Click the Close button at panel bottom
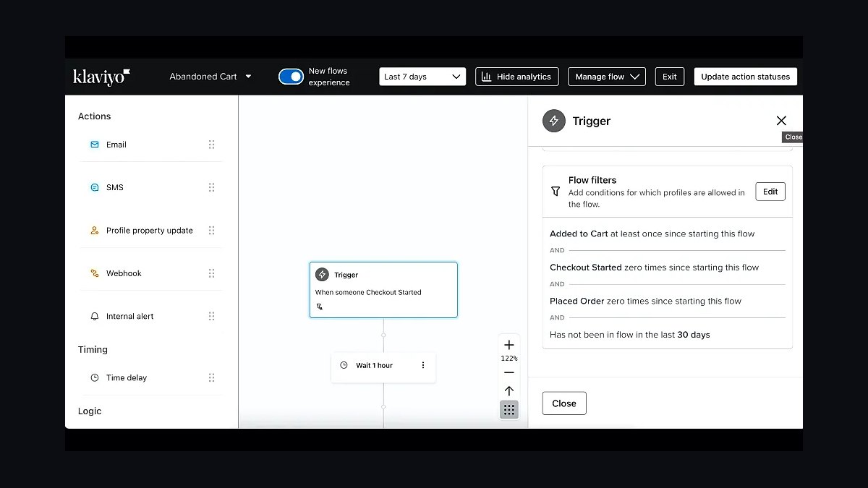868x488 pixels. coord(564,403)
